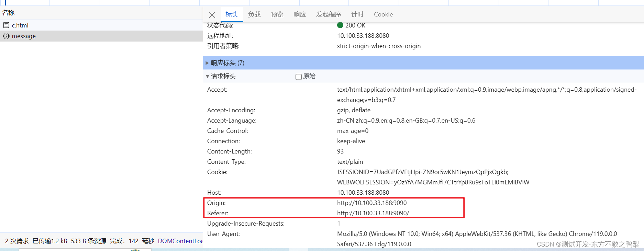Select the Referer value http://10.100.33.188:9090/

[x=373, y=213]
